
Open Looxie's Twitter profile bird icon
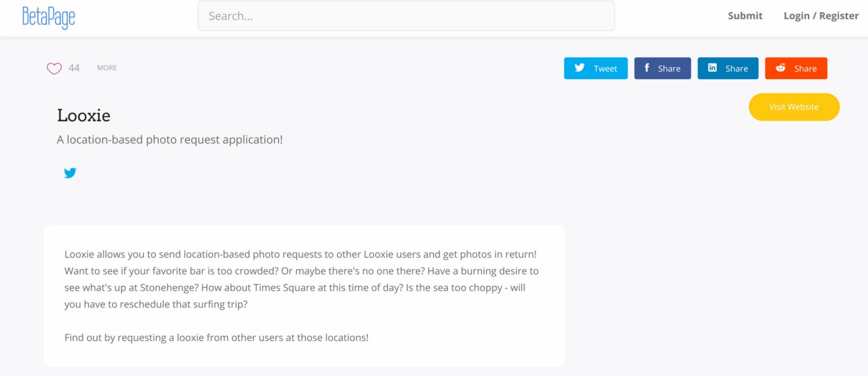click(x=70, y=173)
